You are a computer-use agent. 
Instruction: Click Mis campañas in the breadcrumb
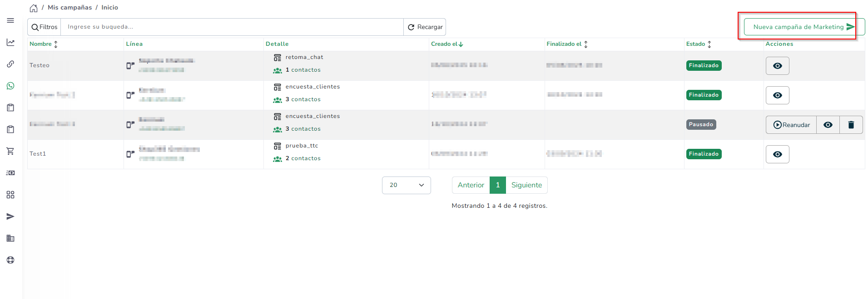[x=69, y=8]
